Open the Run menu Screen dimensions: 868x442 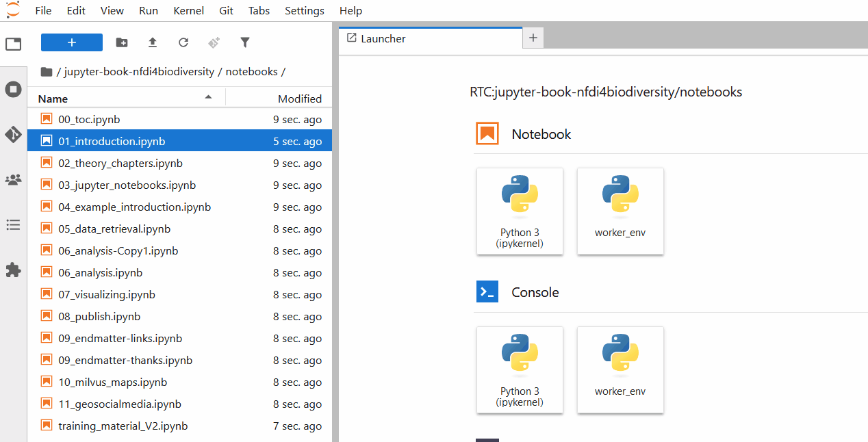[149, 10]
